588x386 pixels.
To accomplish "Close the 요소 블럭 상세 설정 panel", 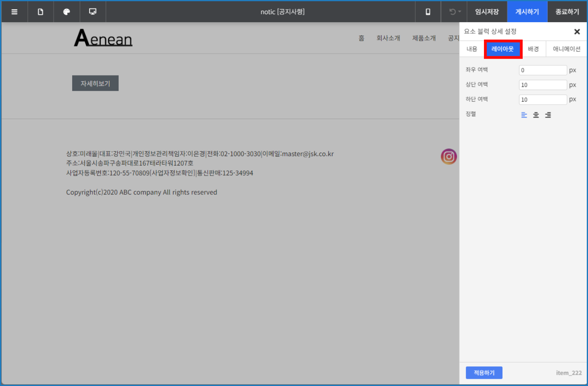I will tap(577, 31).
